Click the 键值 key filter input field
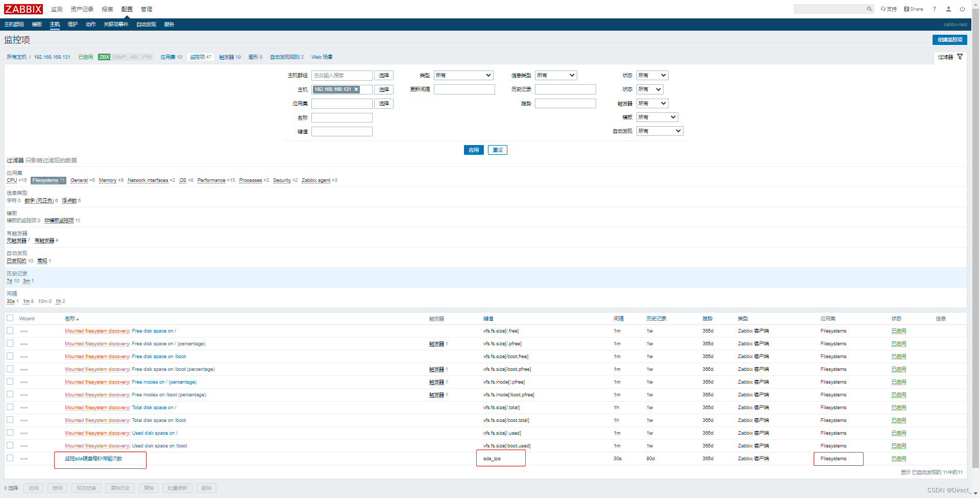Screen dimensions: 980x498 pyautogui.click(x=342, y=132)
